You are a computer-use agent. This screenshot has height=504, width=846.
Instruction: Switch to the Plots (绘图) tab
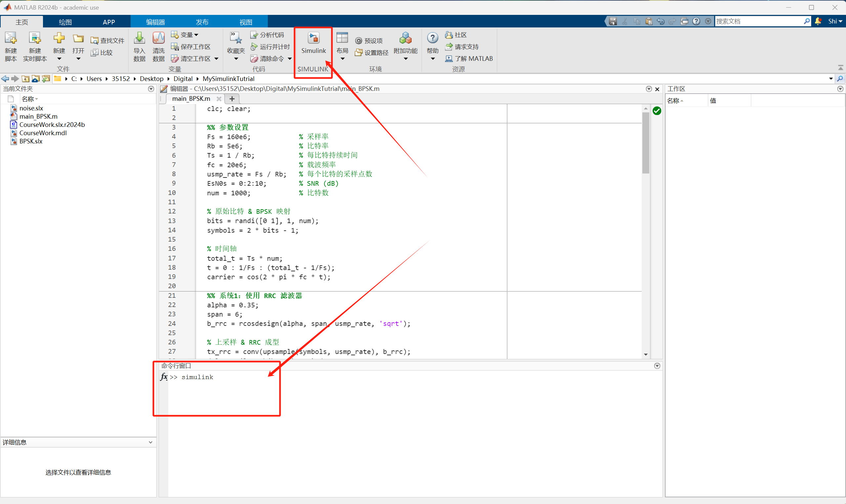coord(65,22)
